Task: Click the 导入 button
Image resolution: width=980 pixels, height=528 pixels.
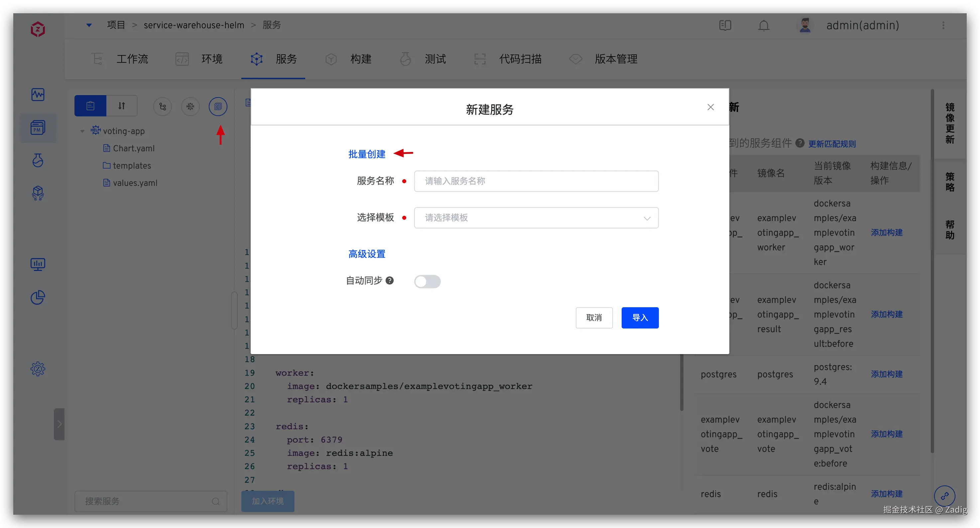Action: tap(640, 318)
